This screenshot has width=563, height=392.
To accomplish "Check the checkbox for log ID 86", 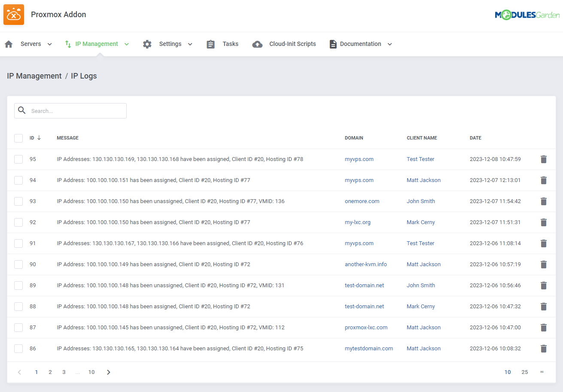I will coord(18,349).
